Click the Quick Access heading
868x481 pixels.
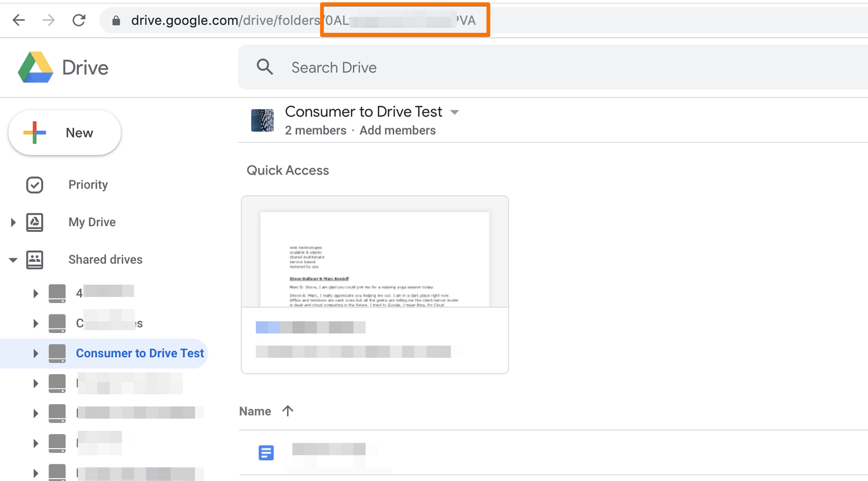coord(288,170)
